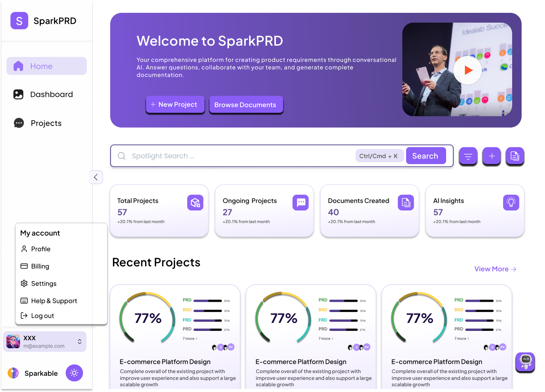545x392 pixels.
Task: Select Billing in My account menu
Action: pyautogui.click(x=40, y=266)
